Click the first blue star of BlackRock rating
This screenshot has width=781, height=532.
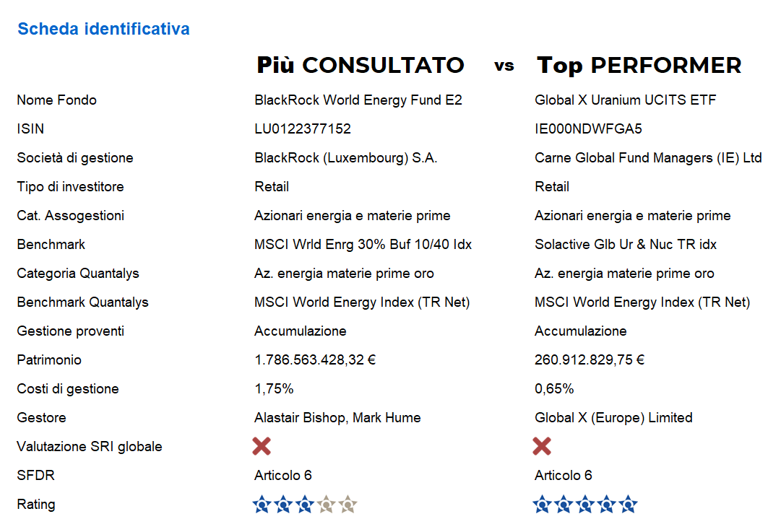[261, 504]
